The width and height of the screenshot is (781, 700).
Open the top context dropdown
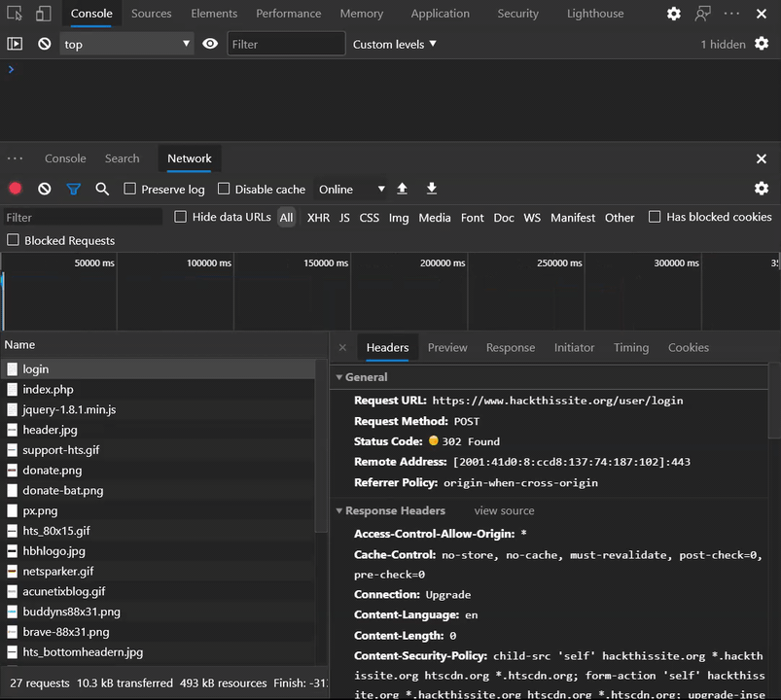[x=127, y=44]
